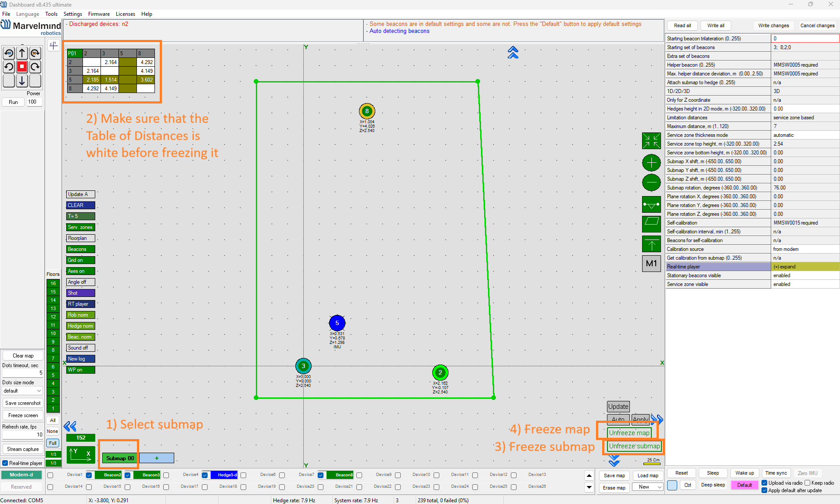The width and height of the screenshot is (840, 504).
Task: Click the Write changes button
Action: click(773, 25)
